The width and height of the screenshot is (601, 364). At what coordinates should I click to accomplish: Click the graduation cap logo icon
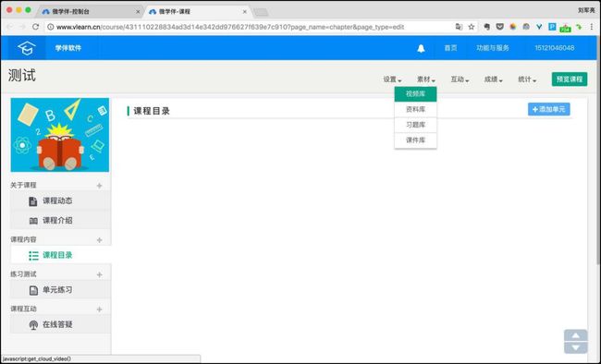click(27, 48)
